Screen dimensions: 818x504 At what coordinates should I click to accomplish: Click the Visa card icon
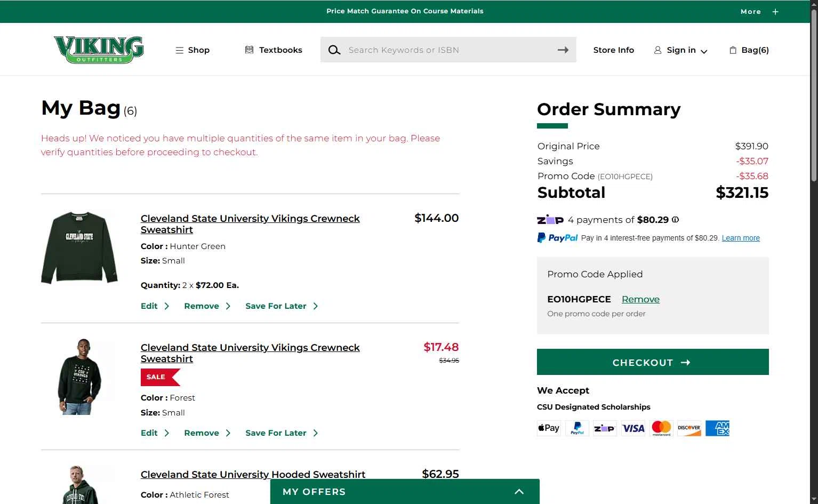tap(633, 428)
